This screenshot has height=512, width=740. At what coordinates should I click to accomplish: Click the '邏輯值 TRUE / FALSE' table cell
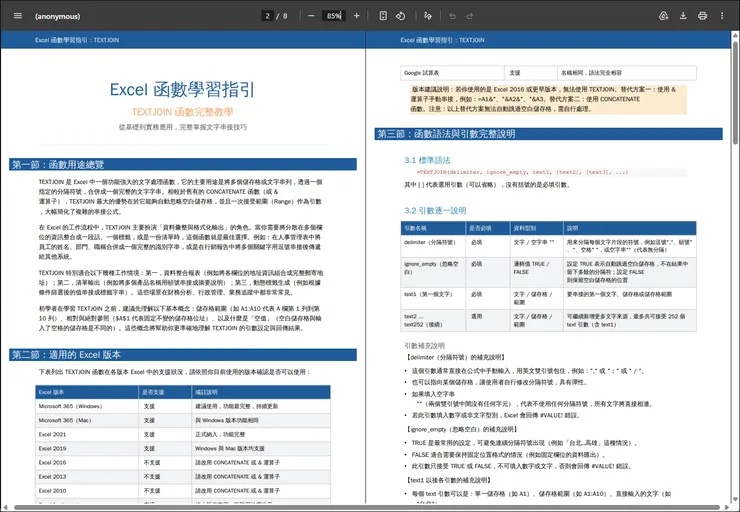tap(536, 272)
